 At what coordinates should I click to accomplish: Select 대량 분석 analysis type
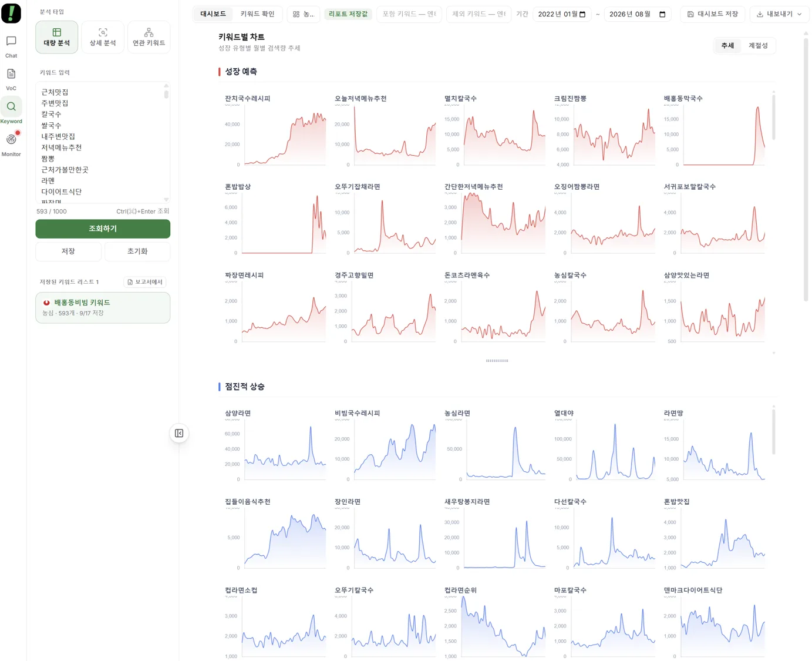tap(57, 37)
